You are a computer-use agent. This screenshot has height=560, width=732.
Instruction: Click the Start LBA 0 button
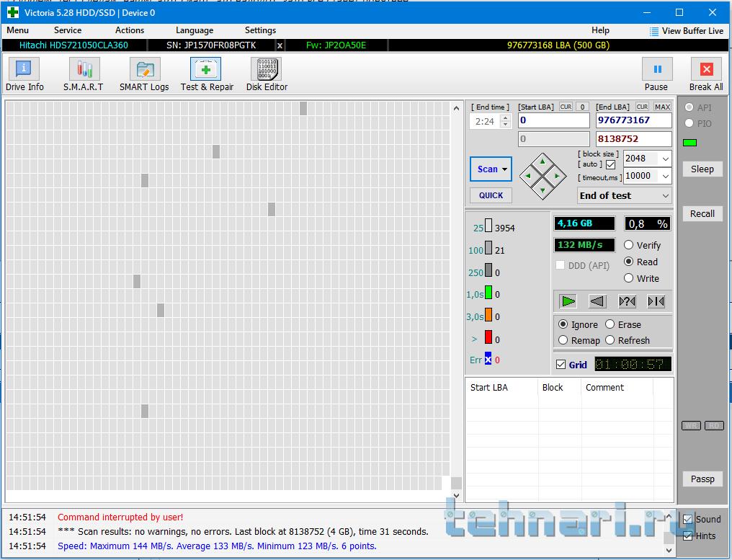[582, 107]
